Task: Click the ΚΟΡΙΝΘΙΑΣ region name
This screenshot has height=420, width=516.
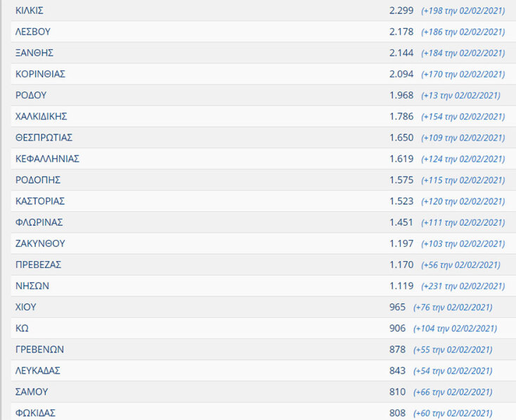Action: point(40,74)
